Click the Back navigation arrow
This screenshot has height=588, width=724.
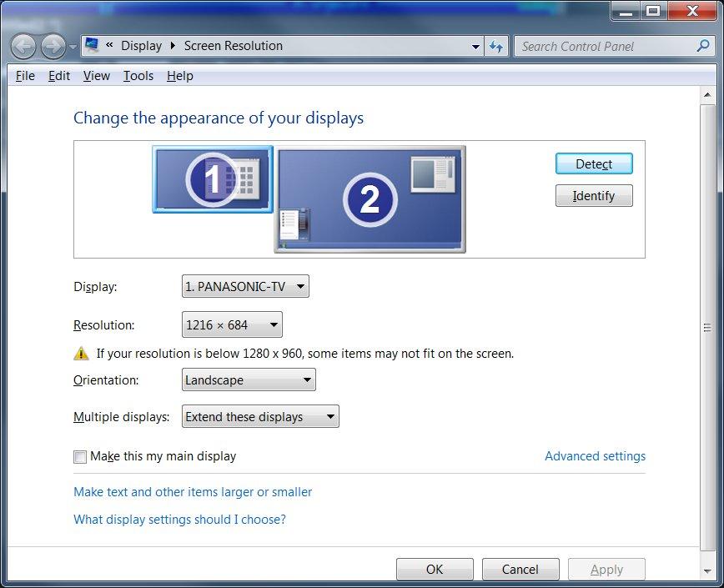point(23,46)
